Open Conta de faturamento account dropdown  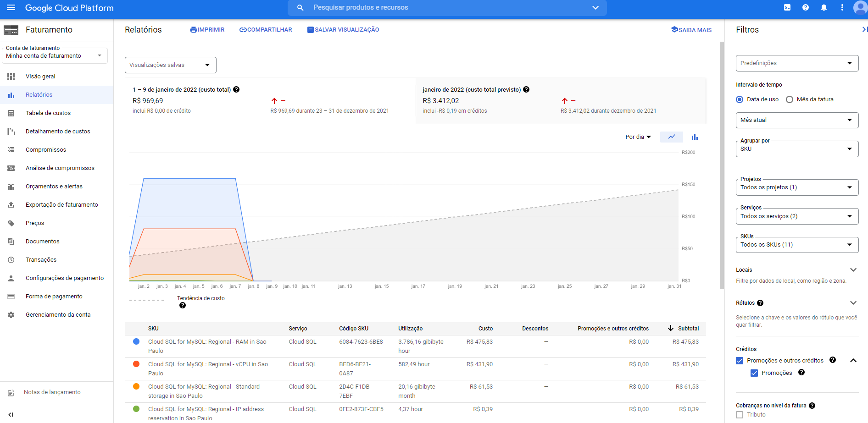[55, 55]
